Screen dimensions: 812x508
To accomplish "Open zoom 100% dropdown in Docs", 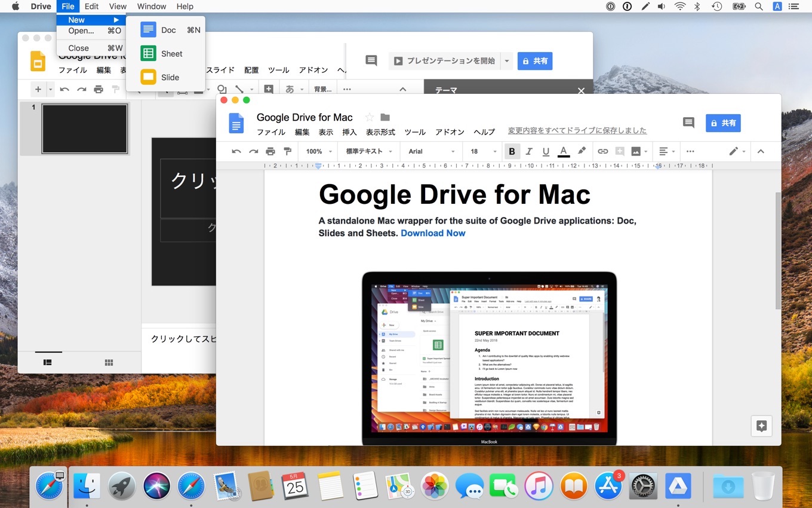I will click(319, 151).
